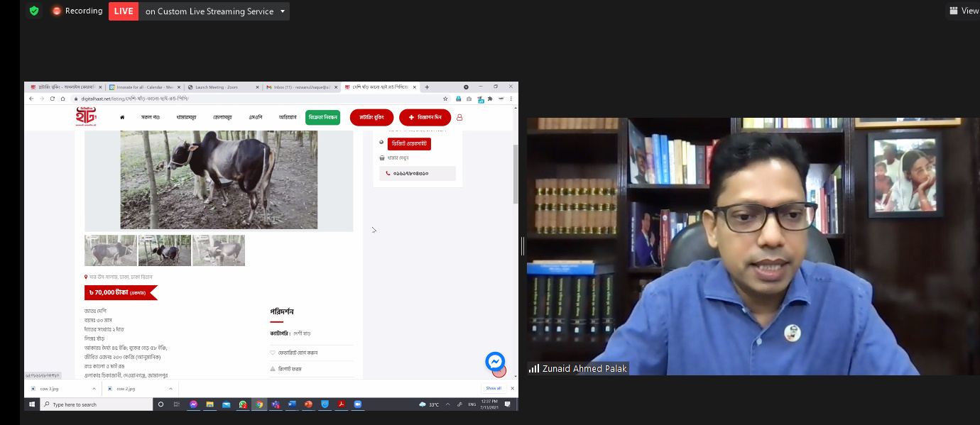Click the green seller registration button
Viewport: 980px width, 425px height.
[322, 117]
